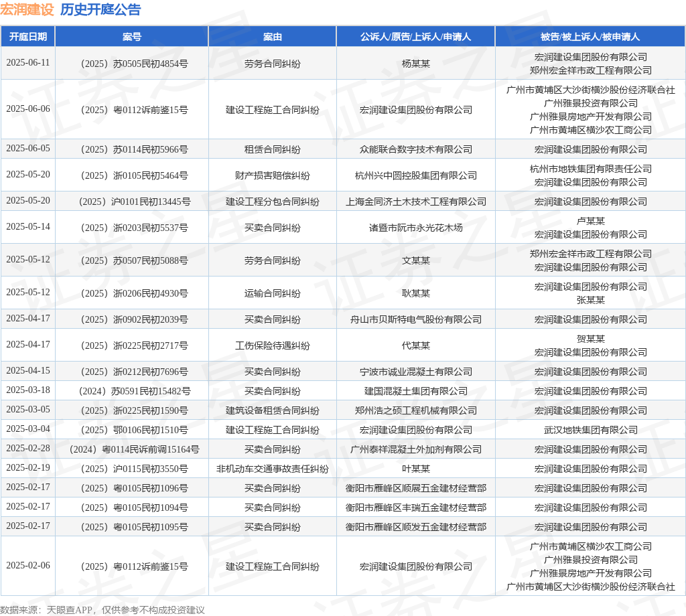Click plaintiff 叶某某
The image size is (686, 616).
(415, 469)
